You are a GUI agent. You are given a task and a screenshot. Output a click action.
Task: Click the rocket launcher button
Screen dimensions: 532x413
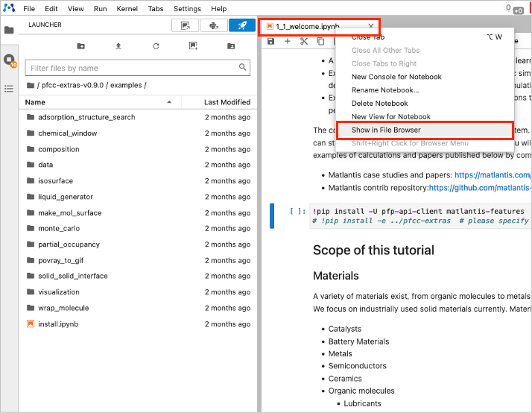[241, 25]
